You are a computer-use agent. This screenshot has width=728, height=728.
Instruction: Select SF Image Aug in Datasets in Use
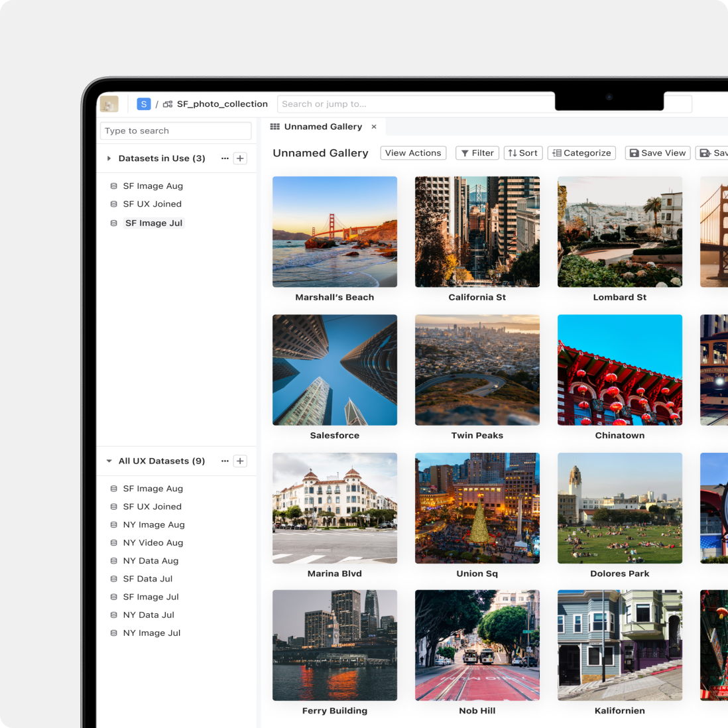click(x=152, y=186)
